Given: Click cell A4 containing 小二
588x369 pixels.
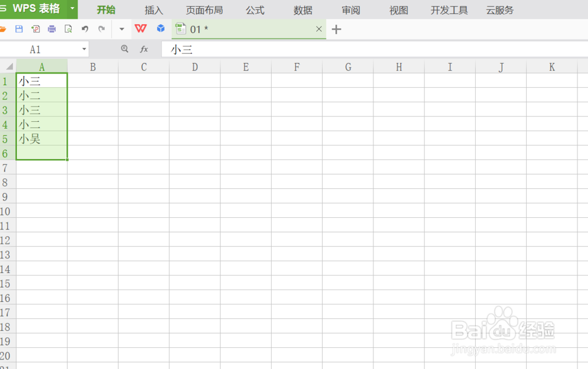Looking at the screenshot, I should tap(42, 124).
